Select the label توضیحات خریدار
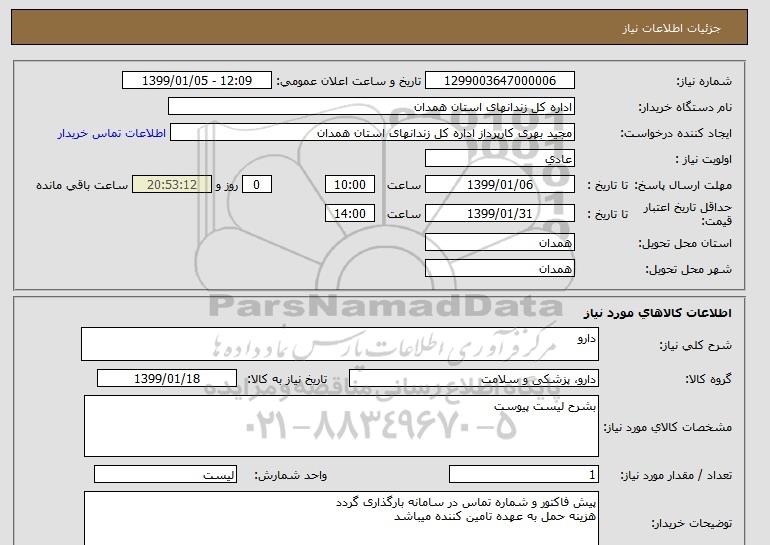This screenshot has width=770, height=545. coord(692,524)
